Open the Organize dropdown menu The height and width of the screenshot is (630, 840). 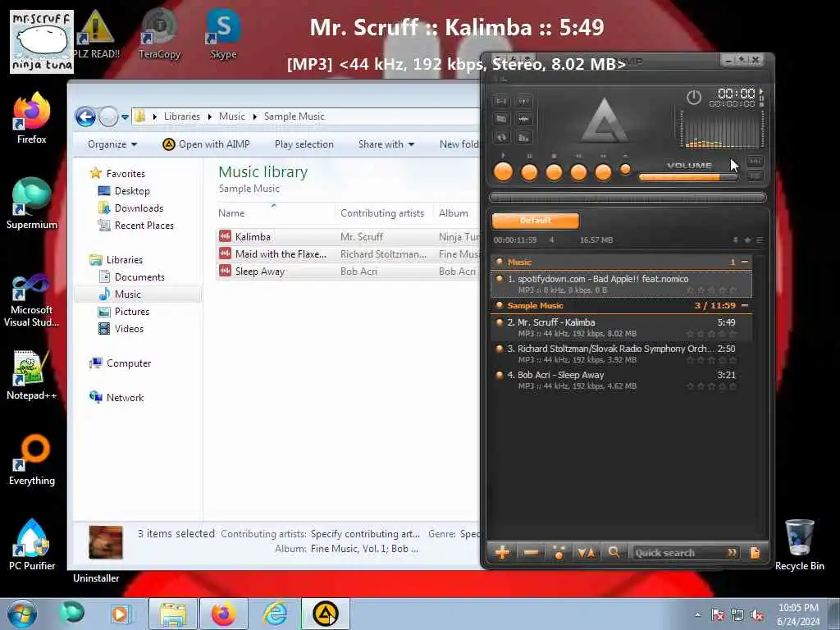pyautogui.click(x=112, y=144)
